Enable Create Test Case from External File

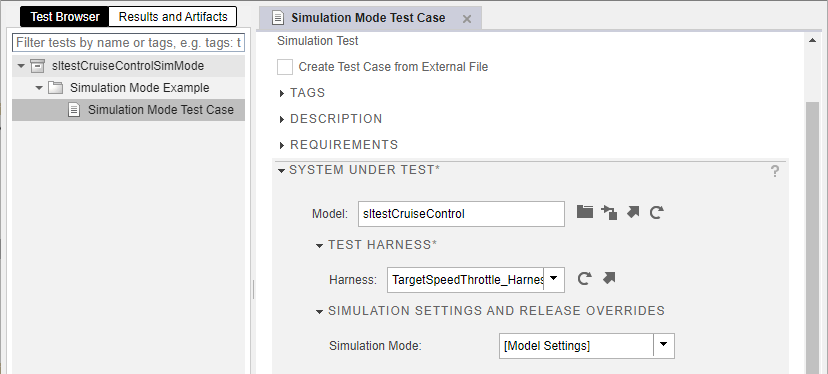[x=285, y=67]
